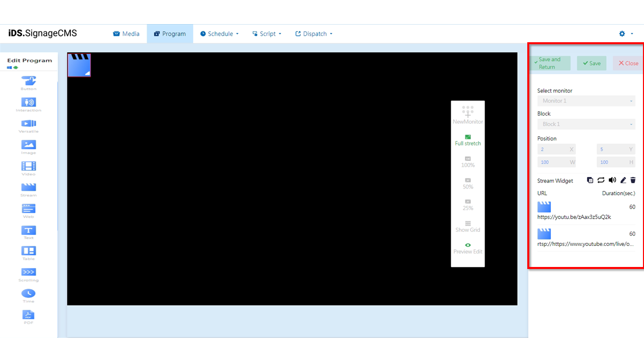Image resolution: width=644 pixels, height=362 pixels.
Task: Toggle Show Grid on the canvas
Action: 468,225
